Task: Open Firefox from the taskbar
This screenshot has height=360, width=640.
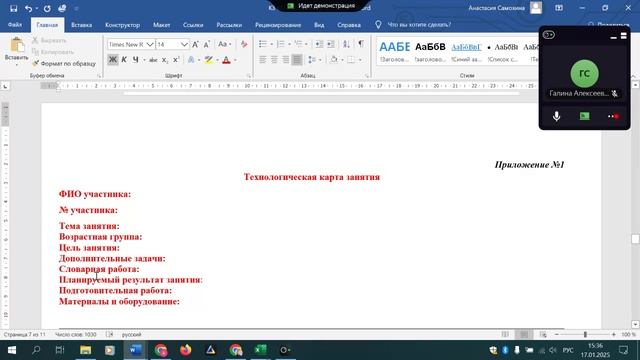Action: (186, 350)
